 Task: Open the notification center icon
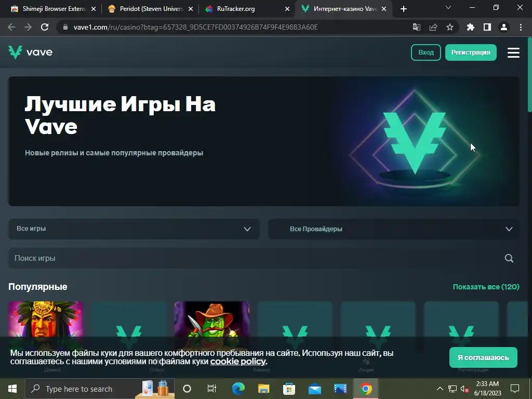(x=515, y=389)
